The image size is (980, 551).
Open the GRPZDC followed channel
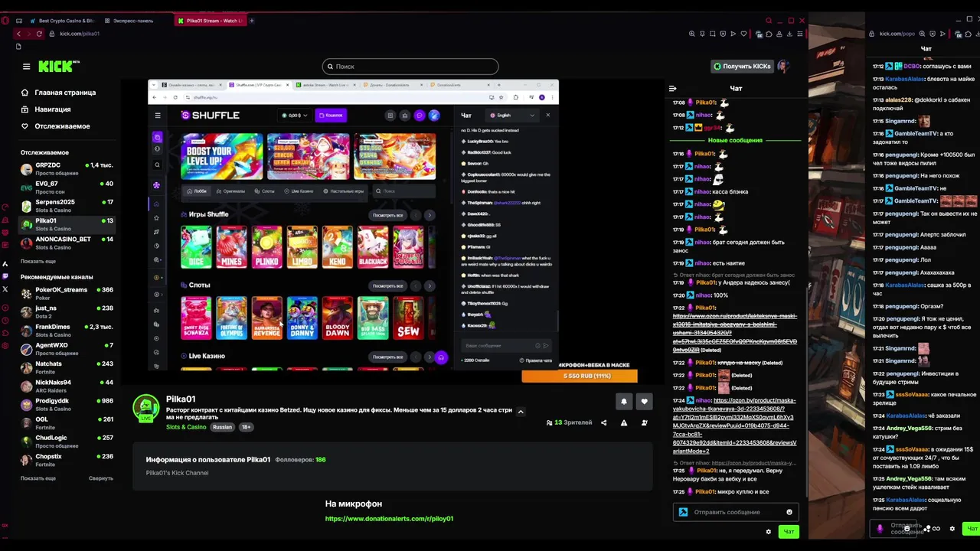67,168
